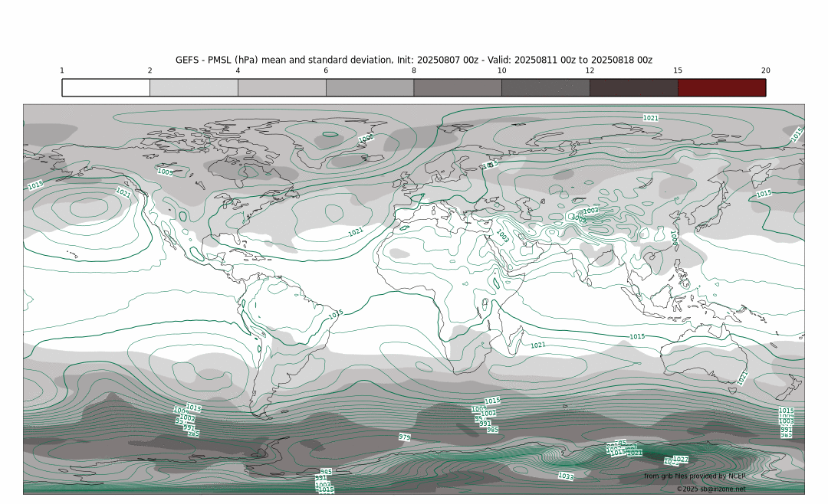The image size is (828, 504).
Task: Click the 979 contour label
Action: click(x=404, y=437)
